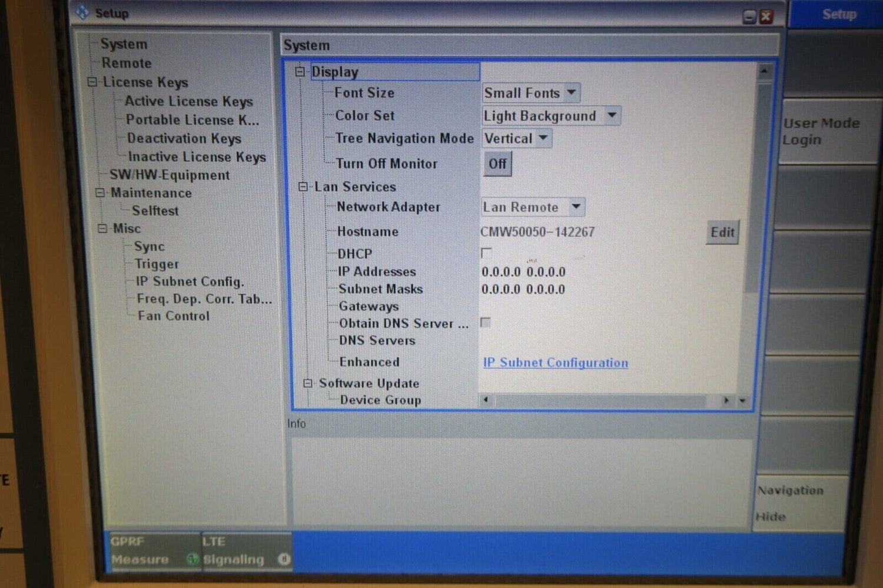Minimize the Setup window
The image size is (883, 588).
(749, 16)
